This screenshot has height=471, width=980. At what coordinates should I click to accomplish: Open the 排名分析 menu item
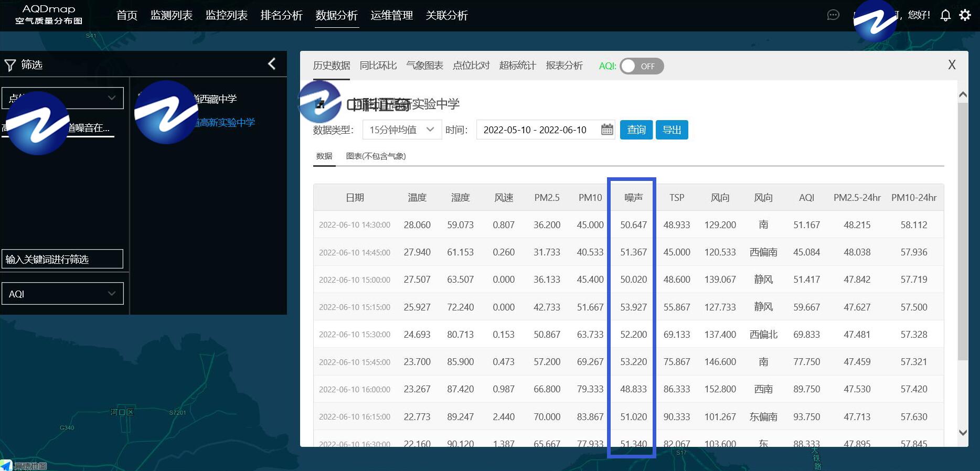[x=281, y=15]
